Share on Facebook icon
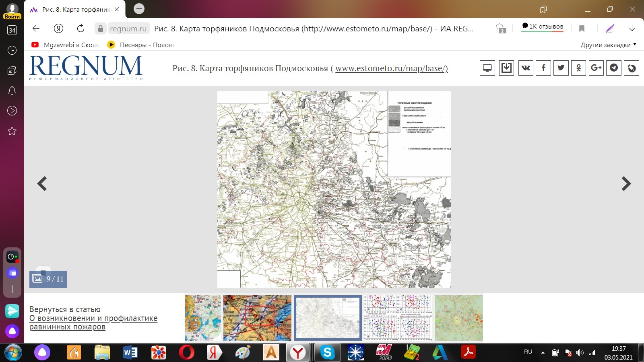 543,68
